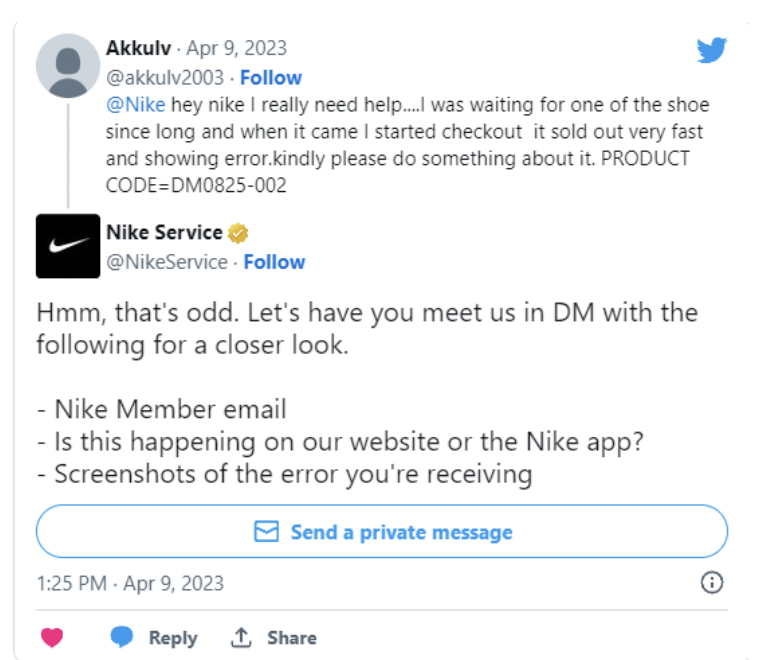Click the @akkulv2003 handle

(x=163, y=77)
